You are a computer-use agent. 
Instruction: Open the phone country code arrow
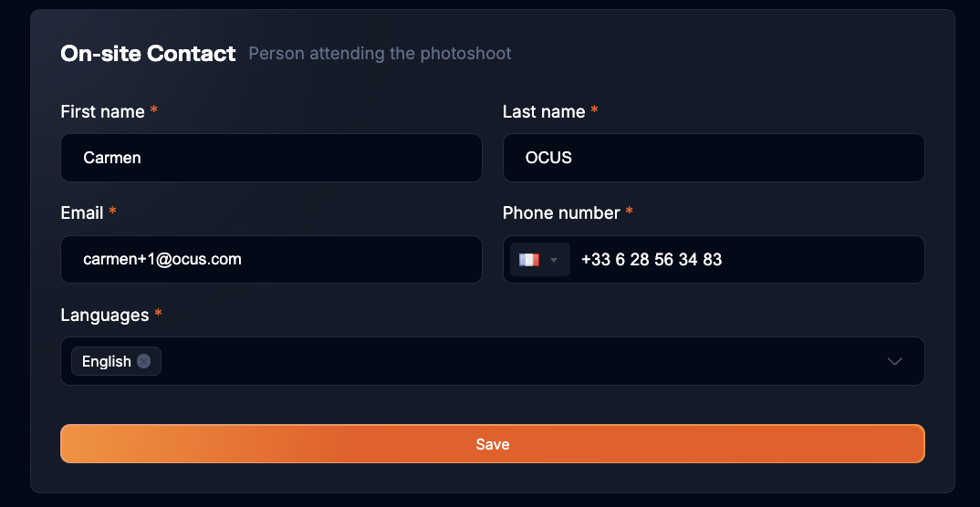pos(553,260)
